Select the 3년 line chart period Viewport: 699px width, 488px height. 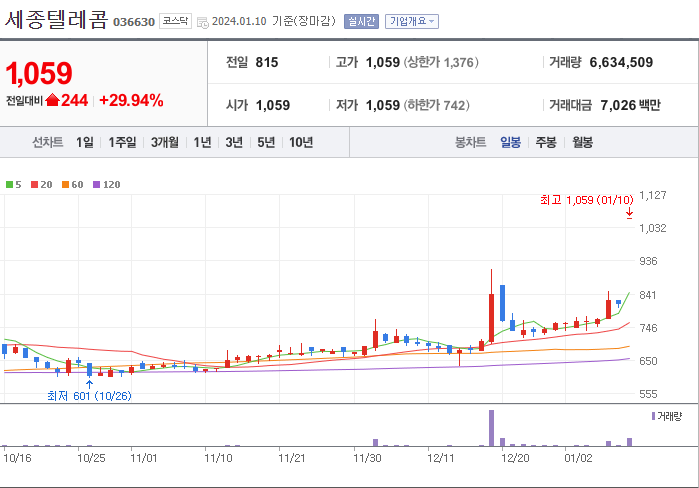click(234, 143)
